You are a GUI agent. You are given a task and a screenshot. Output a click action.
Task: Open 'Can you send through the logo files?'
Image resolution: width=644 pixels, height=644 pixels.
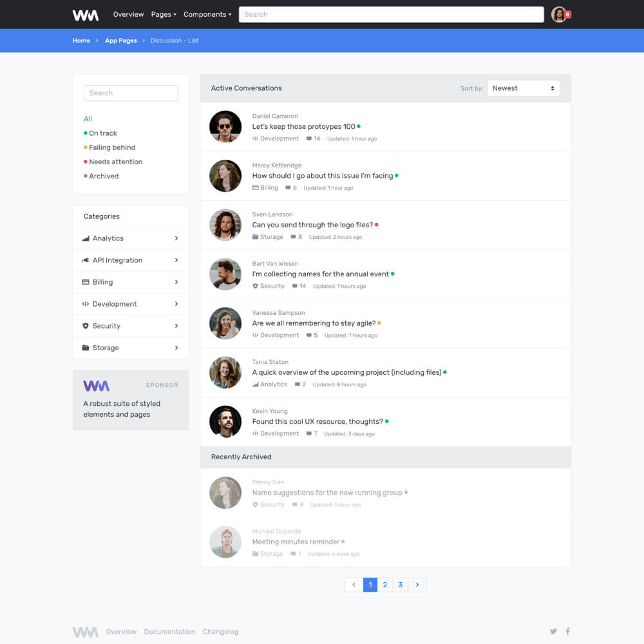312,225
